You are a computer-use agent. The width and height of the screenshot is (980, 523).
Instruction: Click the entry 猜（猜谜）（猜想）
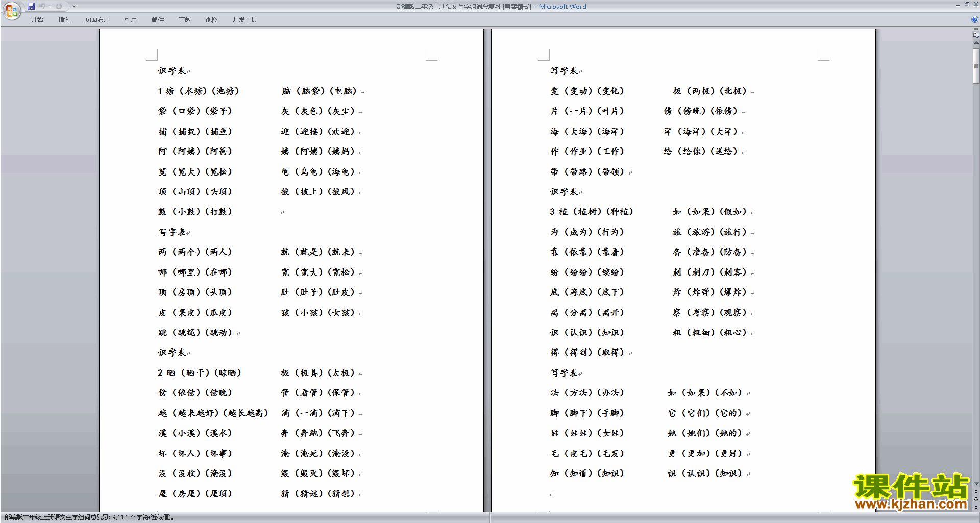pos(318,494)
